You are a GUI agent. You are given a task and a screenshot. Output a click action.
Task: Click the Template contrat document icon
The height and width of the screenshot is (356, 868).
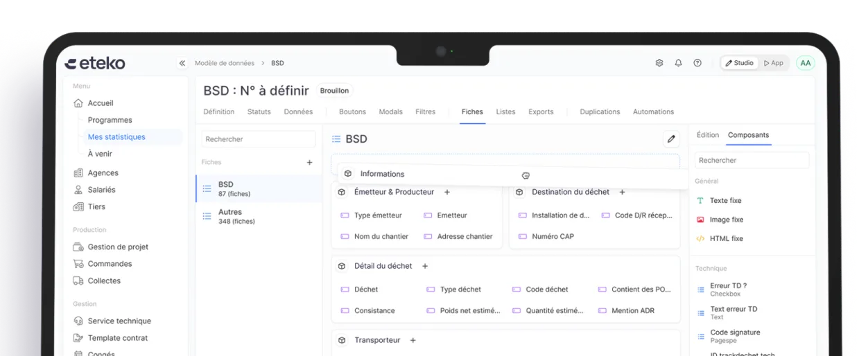[x=78, y=338]
